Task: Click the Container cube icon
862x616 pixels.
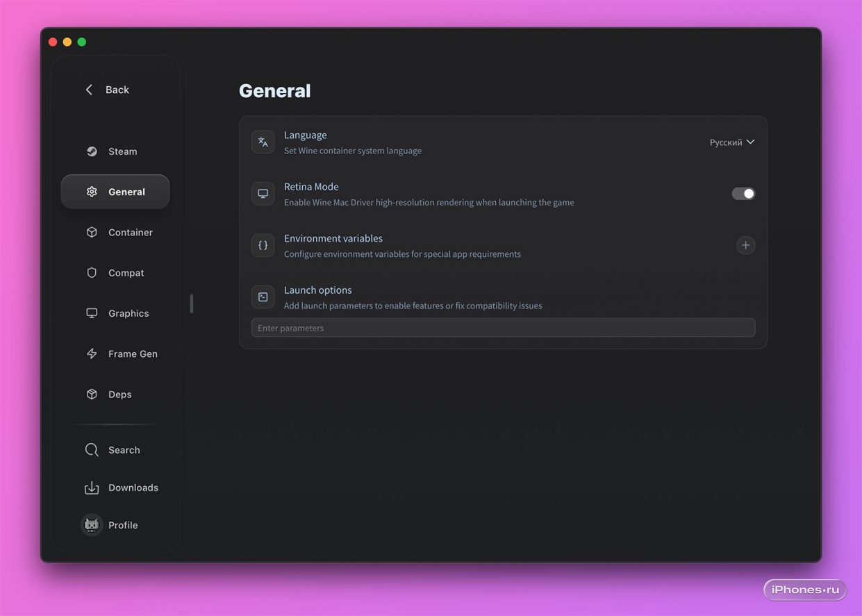Action: click(x=92, y=232)
